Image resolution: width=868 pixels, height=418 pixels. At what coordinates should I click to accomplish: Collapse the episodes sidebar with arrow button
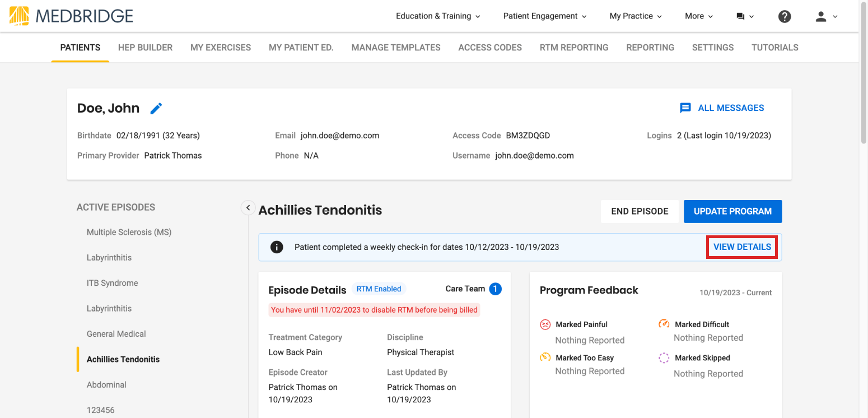pyautogui.click(x=248, y=207)
